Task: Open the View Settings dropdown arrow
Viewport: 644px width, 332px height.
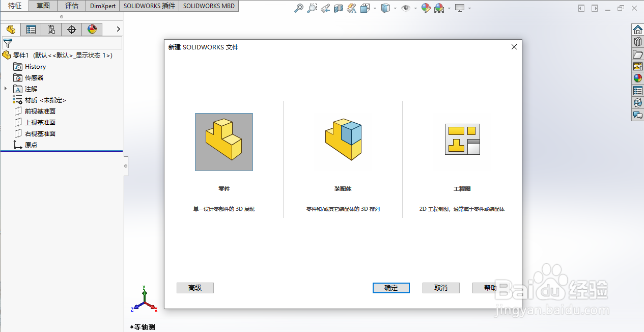Action: click(469, 8)
